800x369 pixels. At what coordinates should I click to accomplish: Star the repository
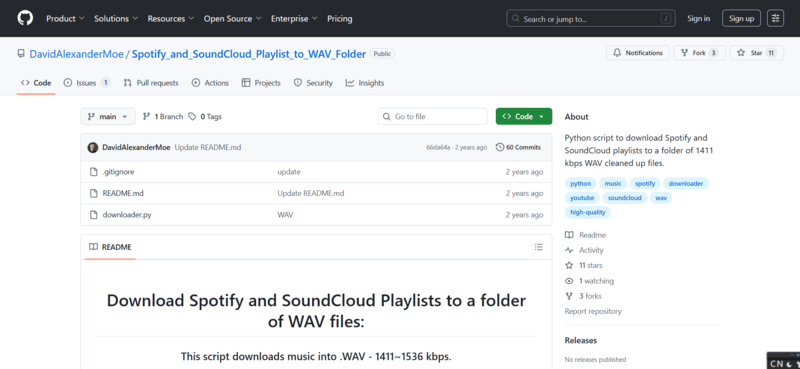coord(757,53)
